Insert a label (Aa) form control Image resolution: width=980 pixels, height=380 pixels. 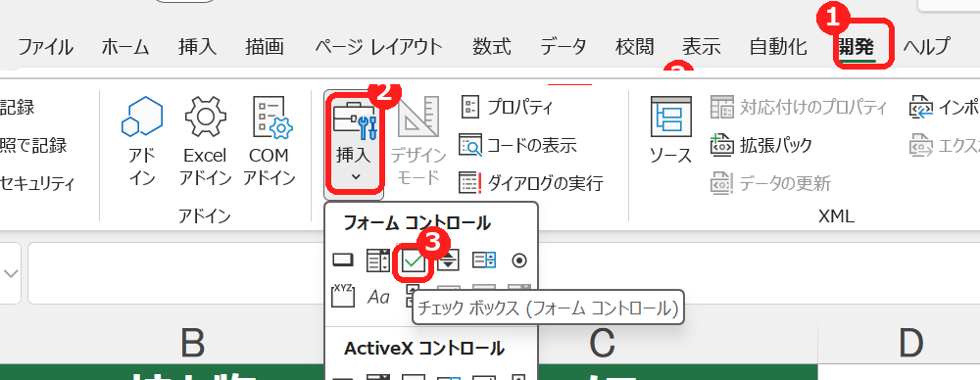[378, 296]
